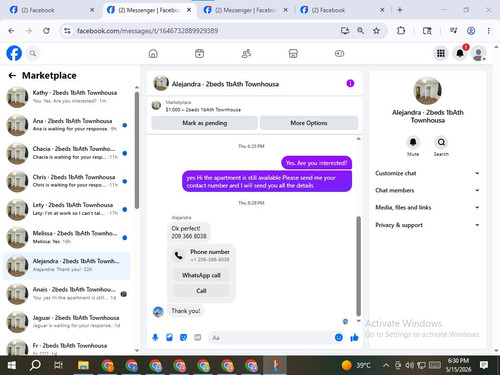500x375 pixels.
Task: Open the Windows notification center icon
Action: point(484,365)
